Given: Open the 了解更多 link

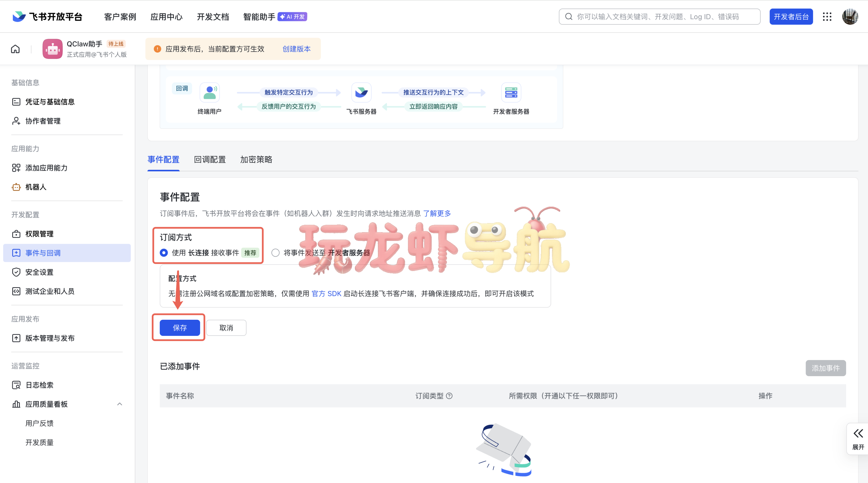Looking at the screenshot, I should click(x=437, y=213).
